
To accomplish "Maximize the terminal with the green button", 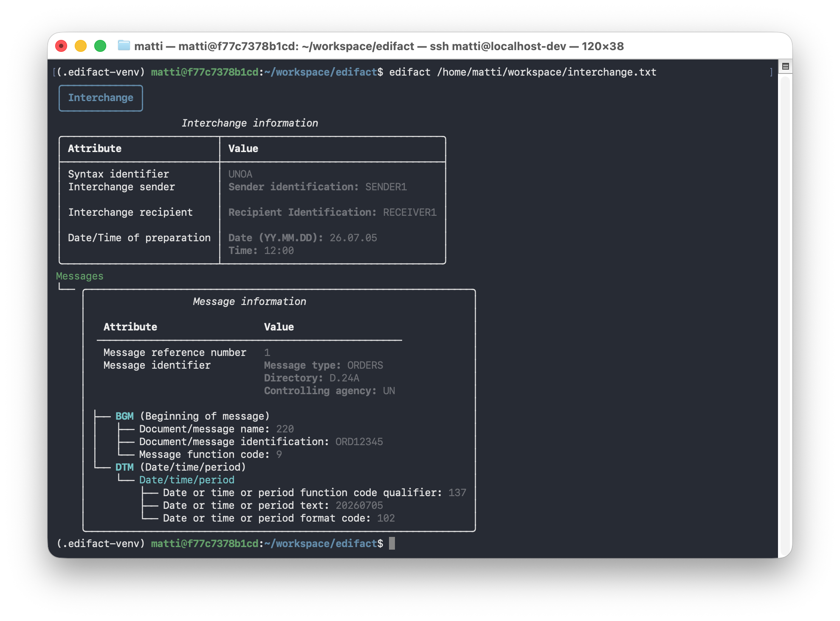I will [100, 46].
